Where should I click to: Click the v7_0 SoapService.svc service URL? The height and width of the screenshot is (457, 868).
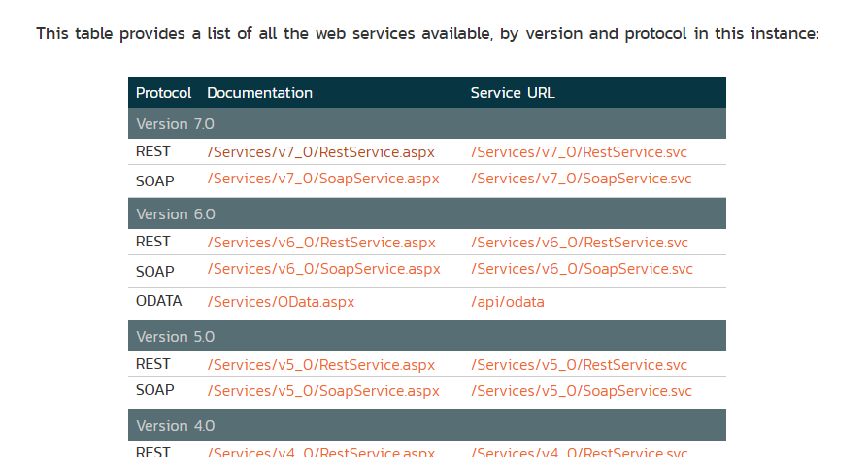pyautogui.click(x=581, y=179)
